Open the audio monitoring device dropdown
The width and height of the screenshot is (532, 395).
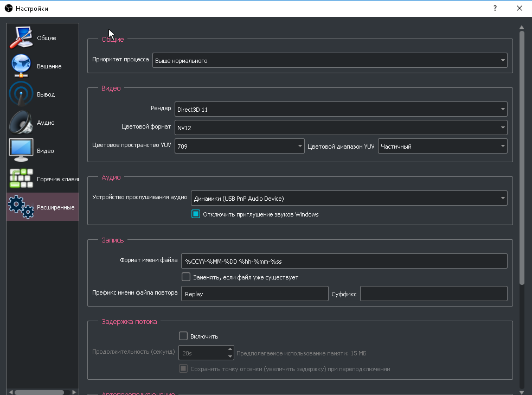(349, 198)
